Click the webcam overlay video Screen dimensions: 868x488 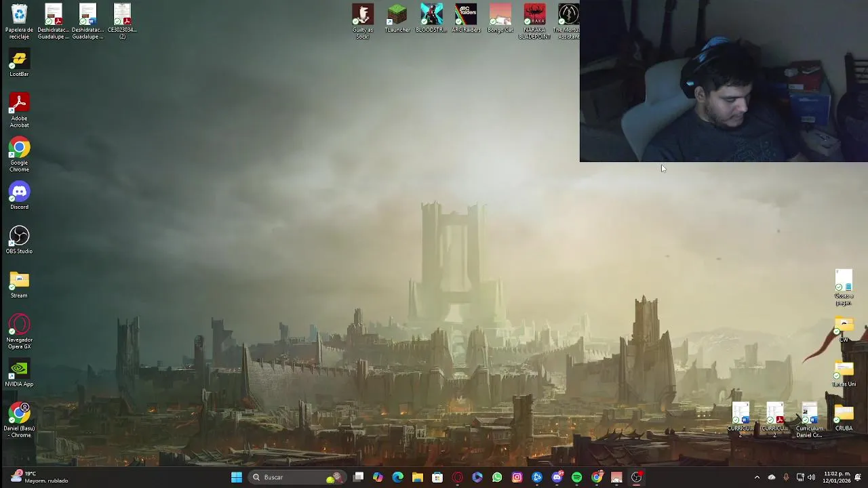point(724,81)
